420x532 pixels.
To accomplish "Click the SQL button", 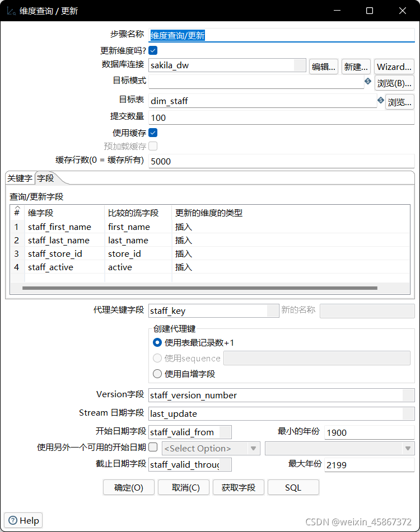I will (293, 487).
